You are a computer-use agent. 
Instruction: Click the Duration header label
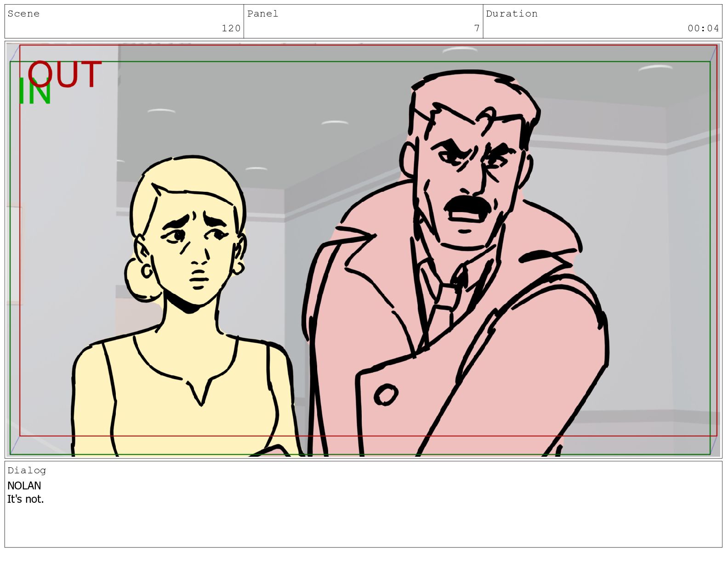512,14
